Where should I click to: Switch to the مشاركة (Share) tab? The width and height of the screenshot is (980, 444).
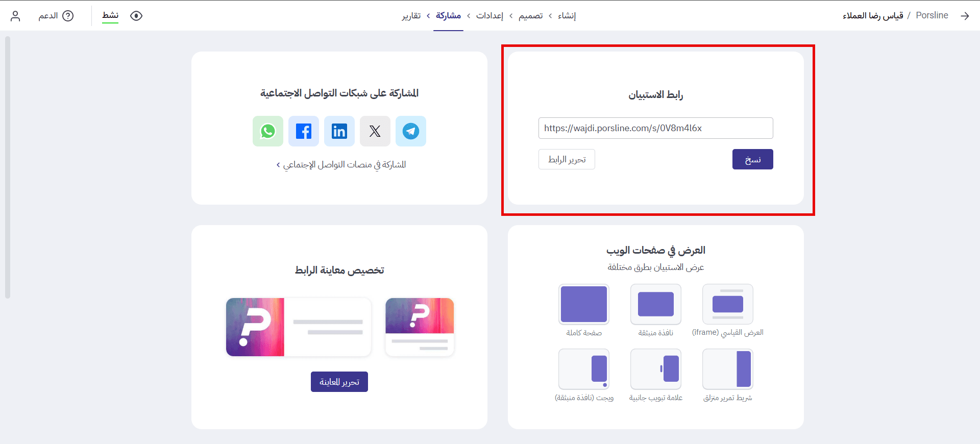(448, 16)
